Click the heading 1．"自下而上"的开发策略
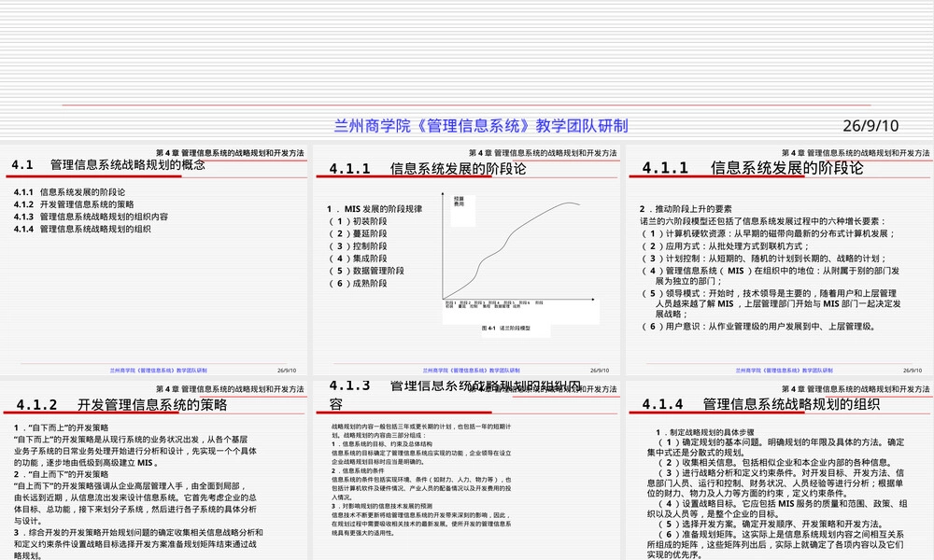 pyautogui.click(x=62, y=427)
